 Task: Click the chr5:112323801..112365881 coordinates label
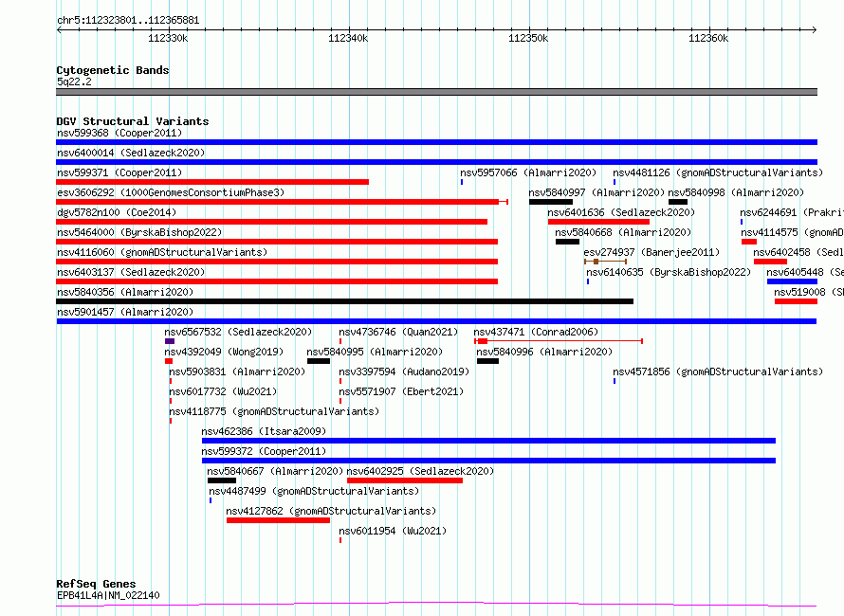tap(128, 21)
